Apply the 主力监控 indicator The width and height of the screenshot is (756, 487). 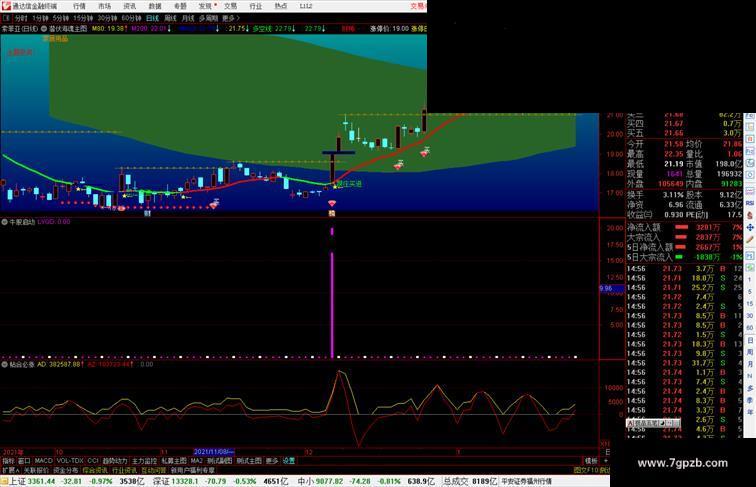tap(144, 461)
